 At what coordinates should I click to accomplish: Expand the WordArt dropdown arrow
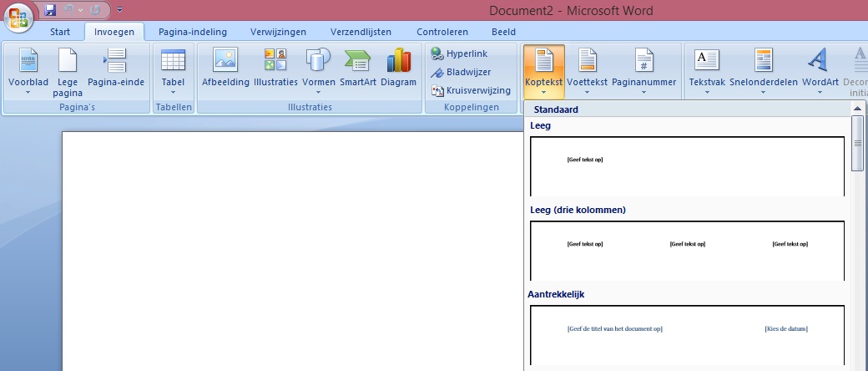[x=820, y=93]
